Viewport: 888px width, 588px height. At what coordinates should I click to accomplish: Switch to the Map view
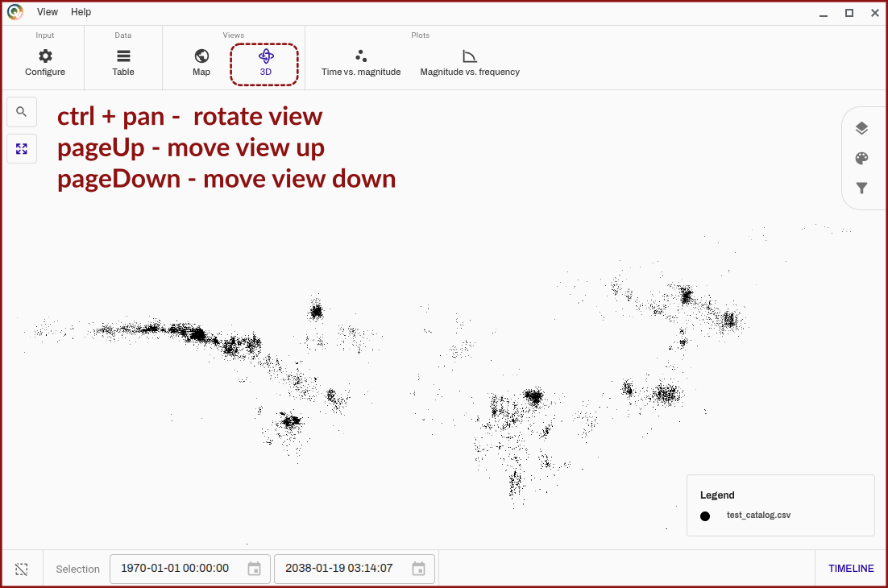[x=201, y=62]
